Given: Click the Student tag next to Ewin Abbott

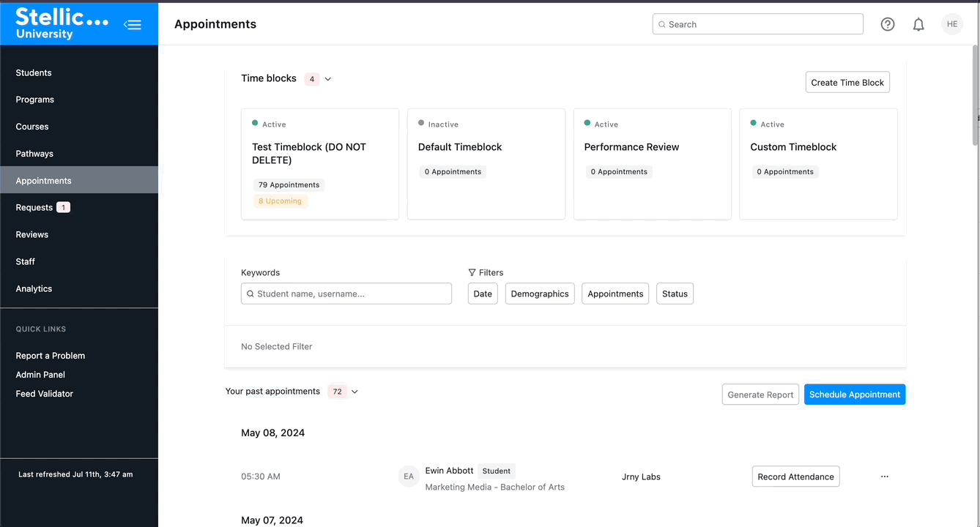Looking at the screenshot, I should pyautogui.click(x=497, y=471).
